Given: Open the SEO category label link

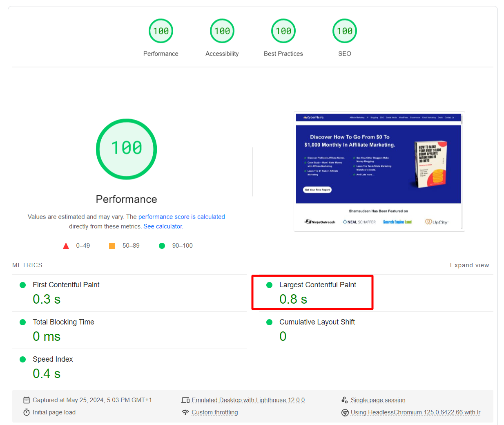Looking at the screenshot, I should pyautogui.click(x=345, y=54).
